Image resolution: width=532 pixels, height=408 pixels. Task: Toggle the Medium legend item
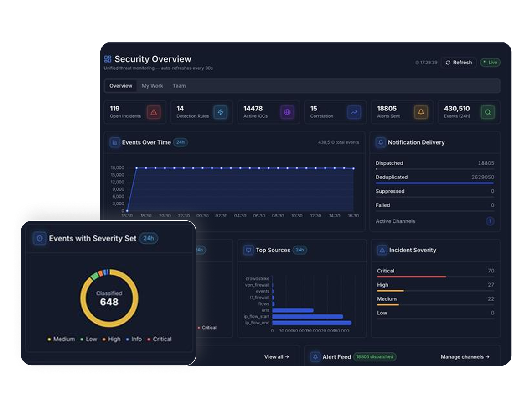click(62, 339)
